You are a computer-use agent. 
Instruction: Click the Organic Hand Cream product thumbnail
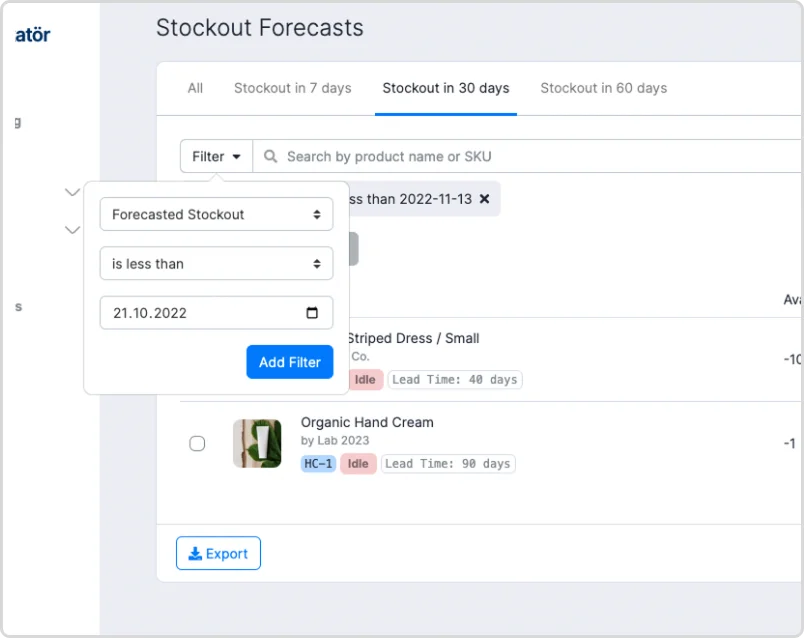coord(257,443)
